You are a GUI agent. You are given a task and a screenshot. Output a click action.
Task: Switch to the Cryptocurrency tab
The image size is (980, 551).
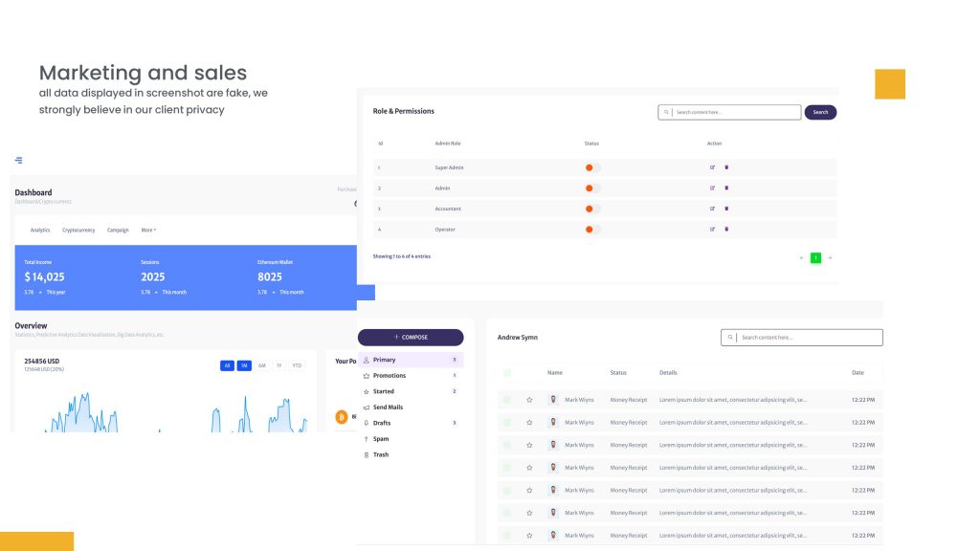point(78,231)
